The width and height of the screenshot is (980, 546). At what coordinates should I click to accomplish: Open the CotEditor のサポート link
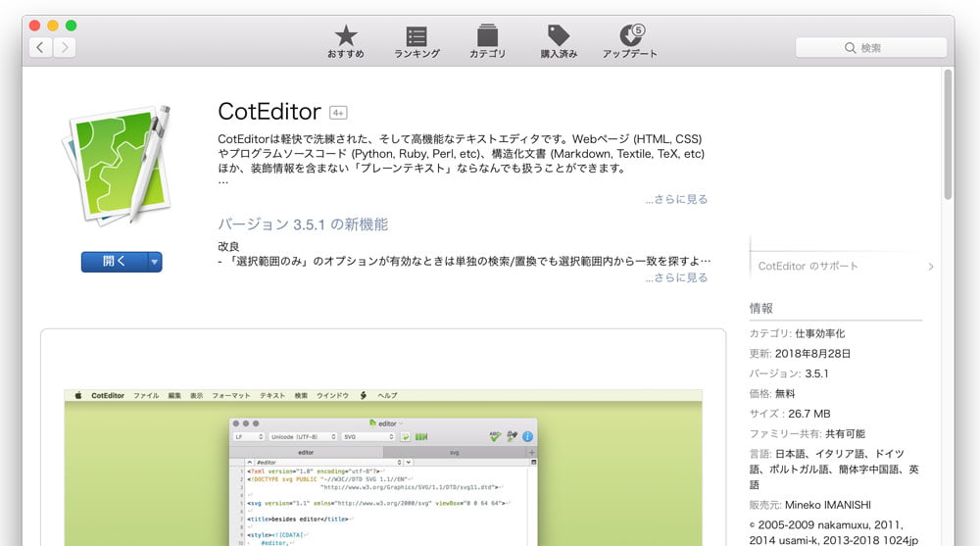[x=808, y=266]
